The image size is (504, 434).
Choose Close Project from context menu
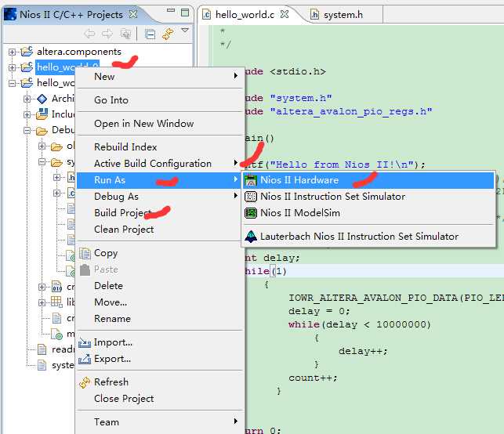[159, 399]
